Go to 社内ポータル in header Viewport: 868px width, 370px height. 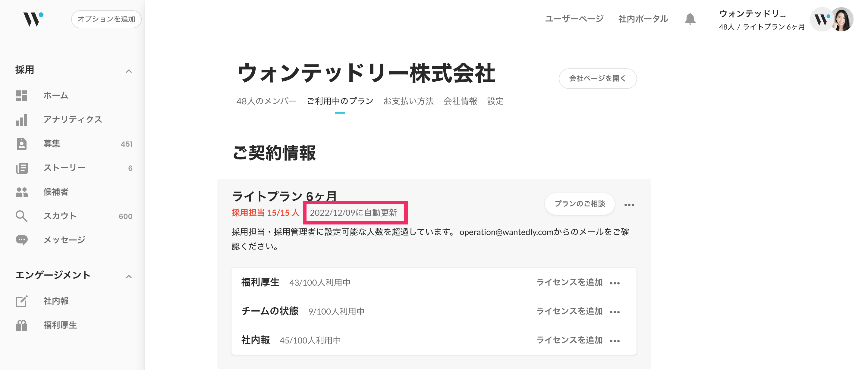(643, 19)
